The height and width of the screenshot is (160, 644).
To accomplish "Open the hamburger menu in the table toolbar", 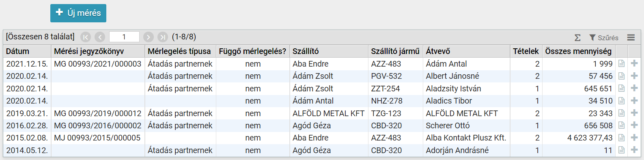I will tap(631, 37).
